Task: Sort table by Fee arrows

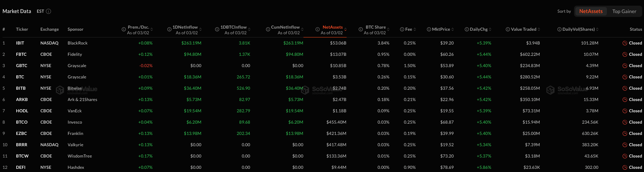Action: [x=415, y=29]
